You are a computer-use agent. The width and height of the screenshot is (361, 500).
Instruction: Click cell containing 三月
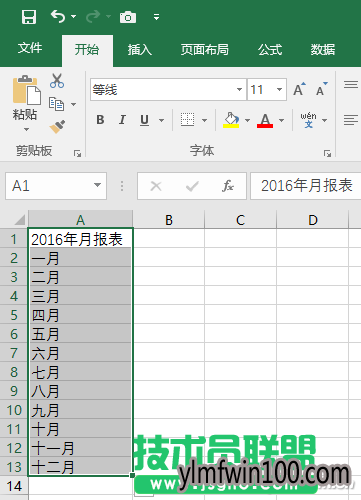pos(81,296)
